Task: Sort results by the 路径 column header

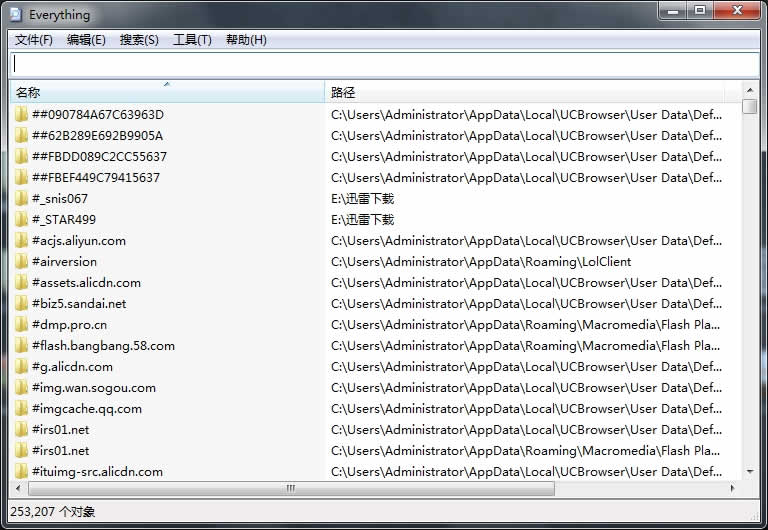Action: 524,92
